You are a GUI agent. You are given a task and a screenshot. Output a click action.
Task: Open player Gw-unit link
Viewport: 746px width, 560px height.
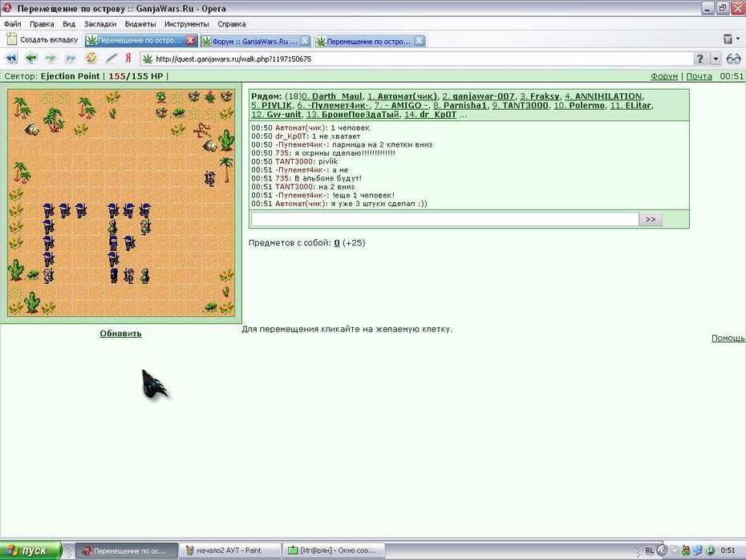point(277,114)
